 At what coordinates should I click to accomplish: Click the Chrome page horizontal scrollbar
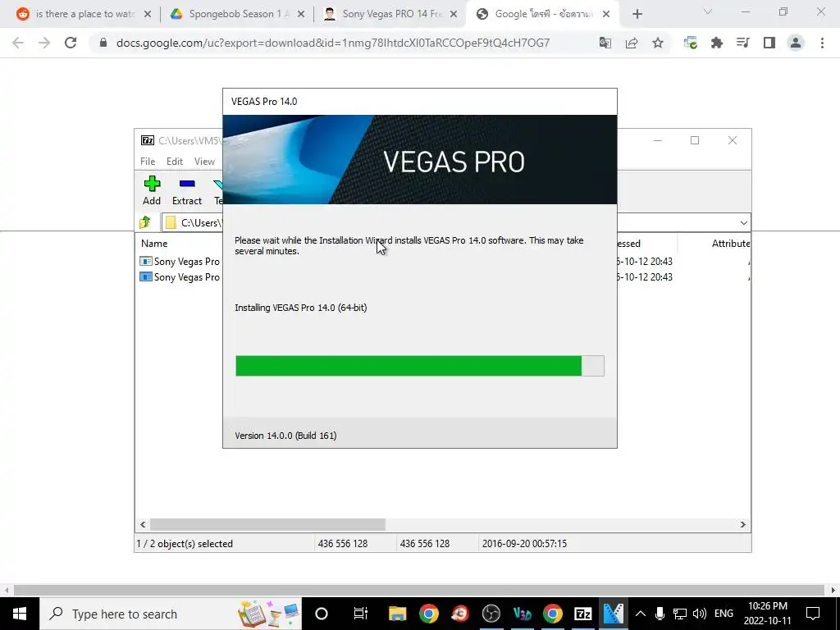(x=419, y=590)
